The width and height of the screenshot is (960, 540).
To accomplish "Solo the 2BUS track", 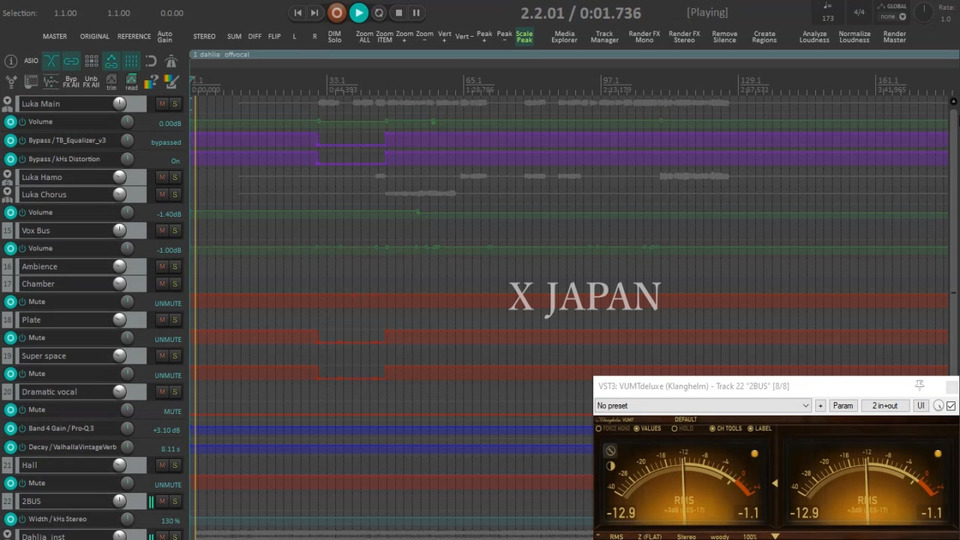I will click(x=175, y=501).
